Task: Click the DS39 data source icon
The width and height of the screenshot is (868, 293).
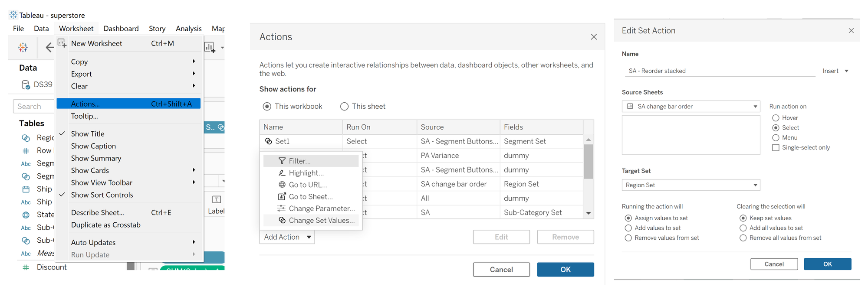Action: [x=26, y=85]
